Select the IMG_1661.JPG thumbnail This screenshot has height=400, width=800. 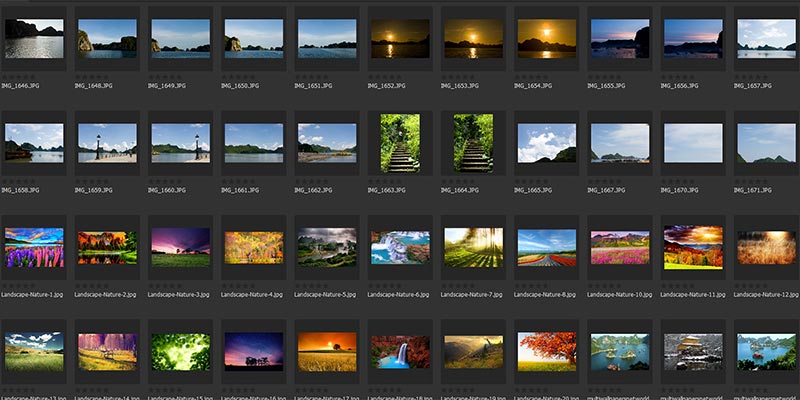click(254, 143)
